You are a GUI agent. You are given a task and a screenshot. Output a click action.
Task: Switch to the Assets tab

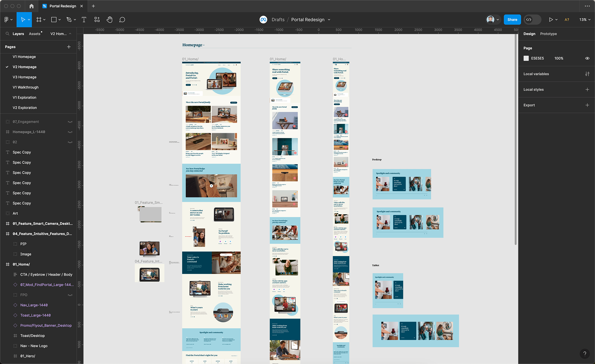pos(35,34)
